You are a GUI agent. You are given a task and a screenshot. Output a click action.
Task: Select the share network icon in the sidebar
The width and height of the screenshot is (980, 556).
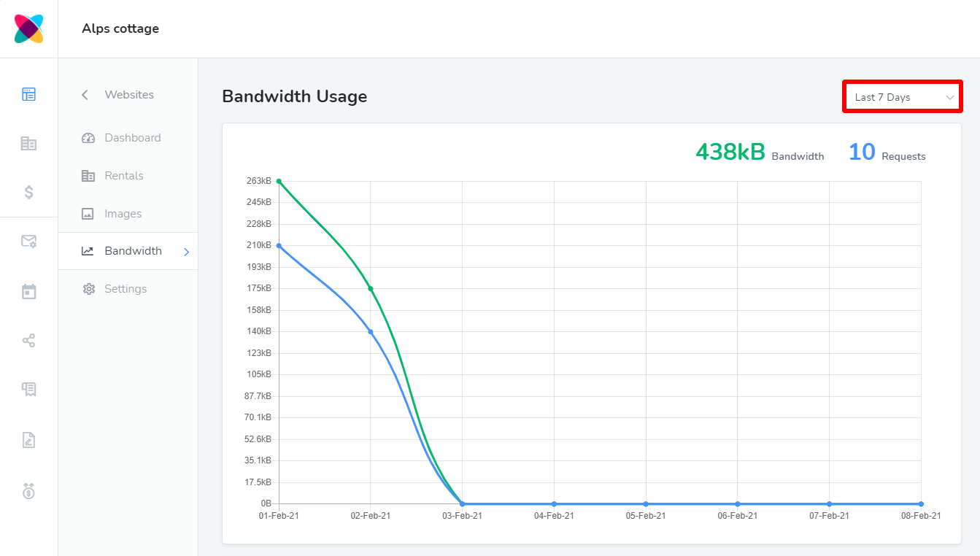pyautogui.click(x=28, y=340)
